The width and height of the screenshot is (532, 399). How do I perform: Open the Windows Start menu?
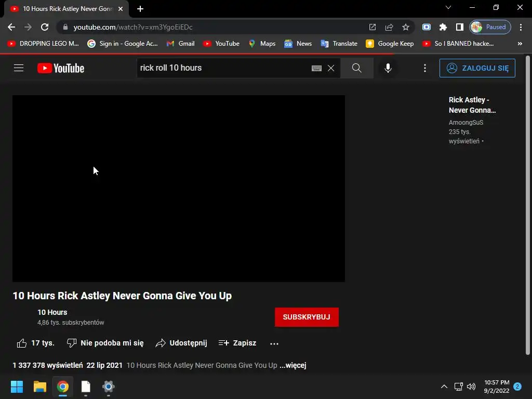17,387
